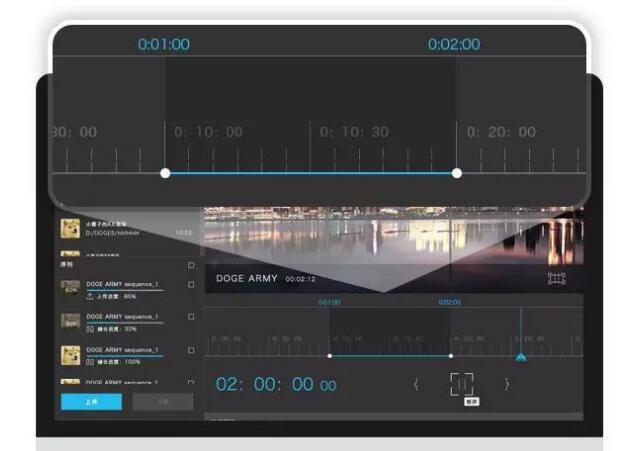639x451 pixels.
Task: Click upload icon beside 上传进度 60%
Action: (x=90, y=296)
